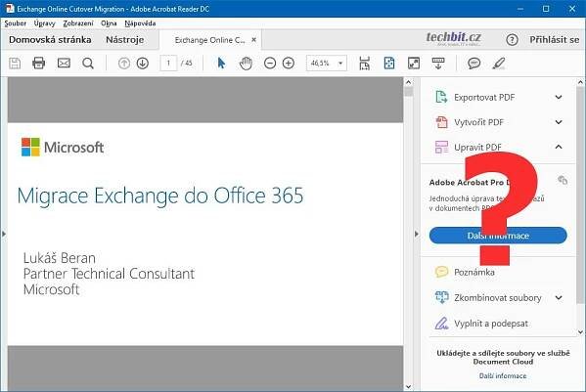
Task: Select the Exchange Online C... document tab
Action: [209, 40]
